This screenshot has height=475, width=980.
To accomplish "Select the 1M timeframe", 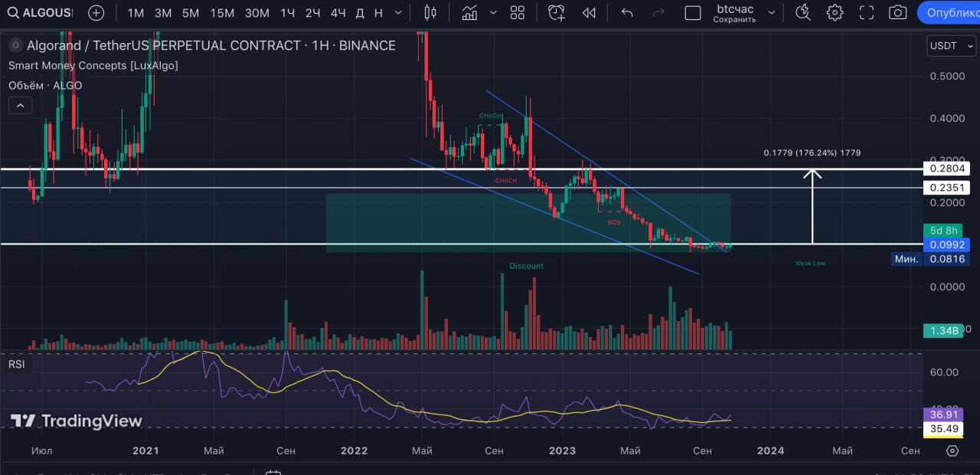I will (136, 13).
